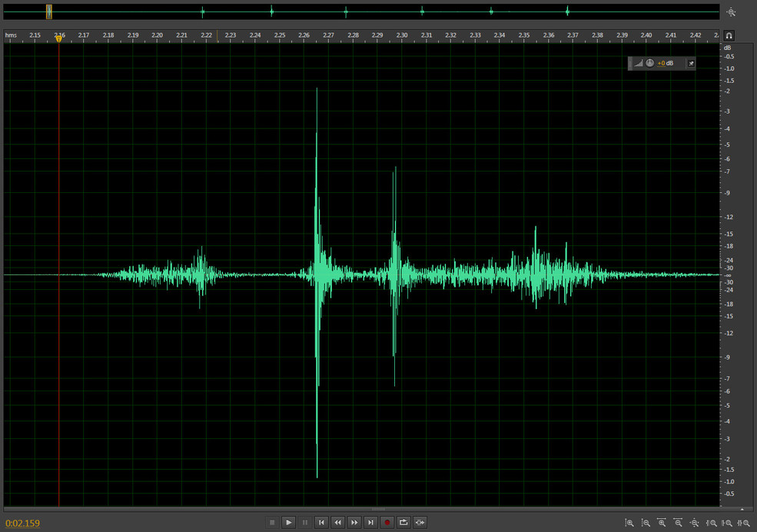The image size is (757, 532).
Task: Move playhead to next marker button
Action: click(x=370, y=522)
